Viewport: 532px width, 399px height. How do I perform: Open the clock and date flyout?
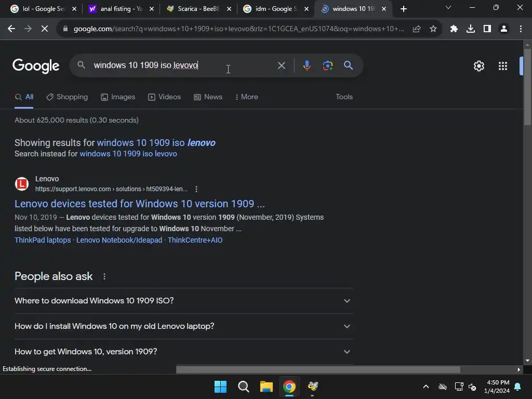497,387
